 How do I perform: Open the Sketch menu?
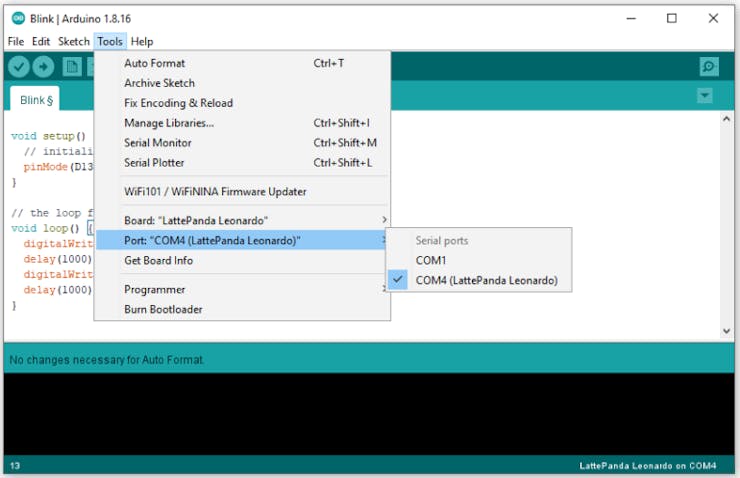tap(74, 42)
